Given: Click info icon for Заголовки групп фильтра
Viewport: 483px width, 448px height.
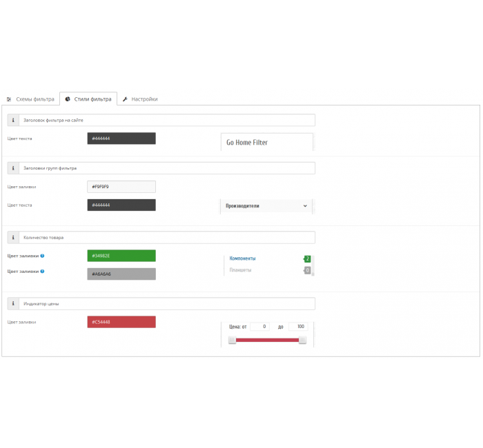Looking at the screenshot, I should click(x=13, y=168).
